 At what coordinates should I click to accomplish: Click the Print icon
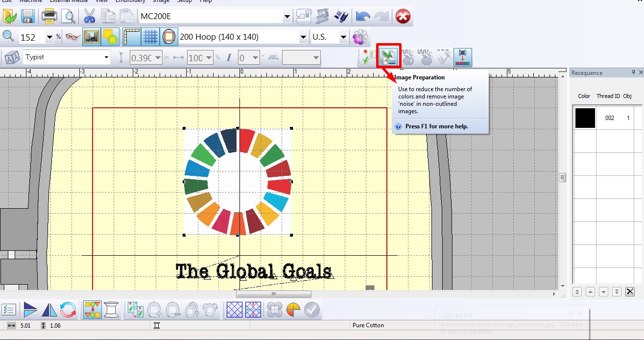coord(49,16)
